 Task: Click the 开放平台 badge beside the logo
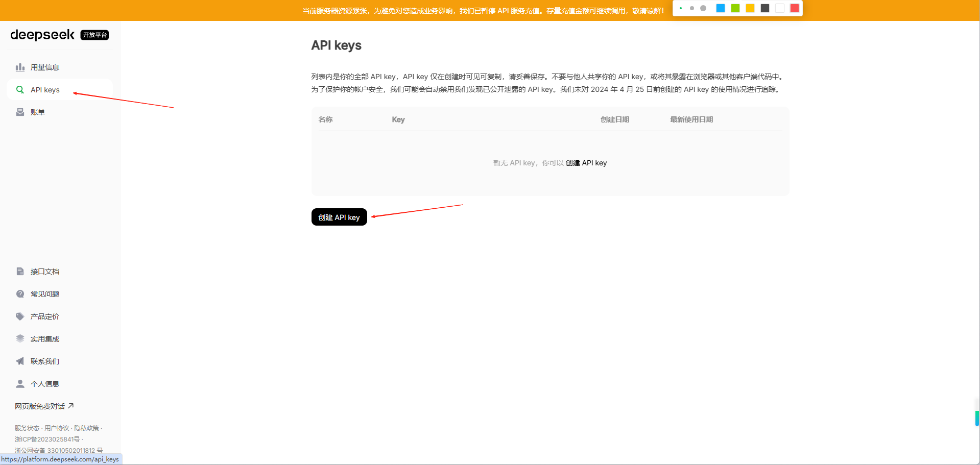tap(94, 35)
